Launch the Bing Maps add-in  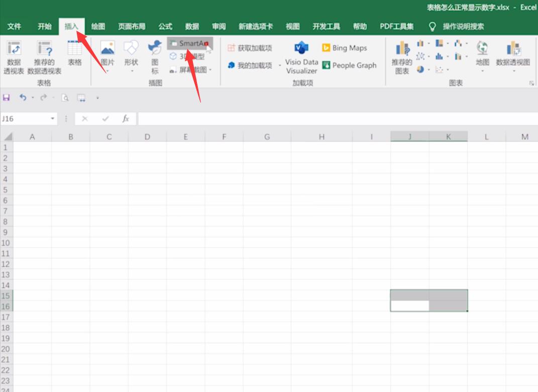345,48
